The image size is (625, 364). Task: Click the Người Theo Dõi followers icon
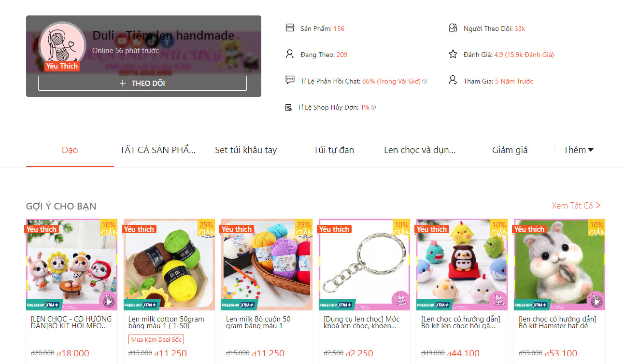[453, 28]
